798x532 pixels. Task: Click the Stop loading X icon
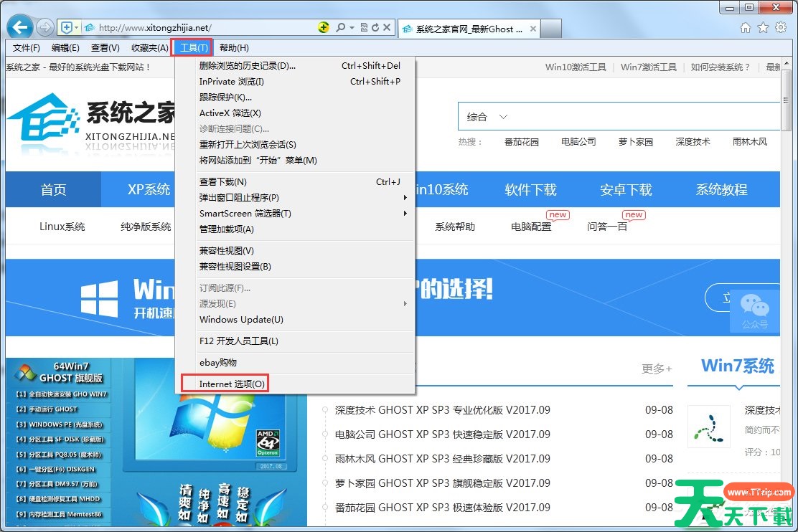(387, 28)
